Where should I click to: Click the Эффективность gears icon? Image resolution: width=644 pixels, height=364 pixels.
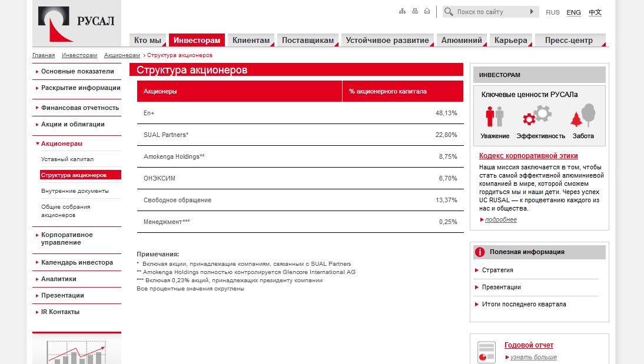(537, 115)
